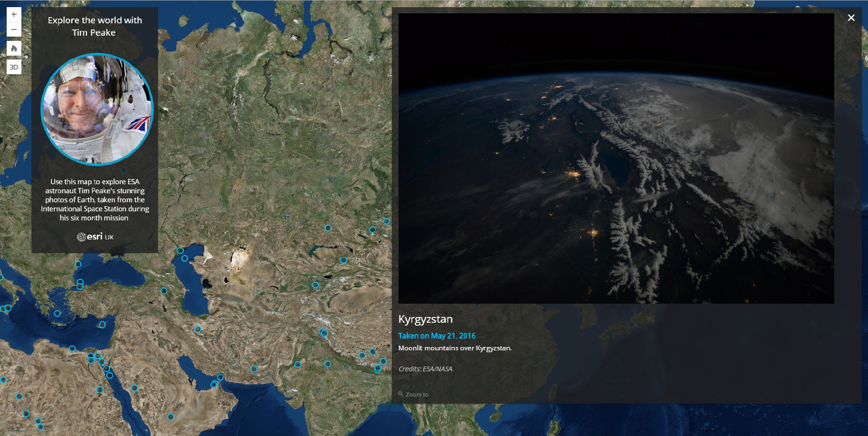Open the Esri UK logo link
The height and width of the screenshot is (436, 868).
95,237
